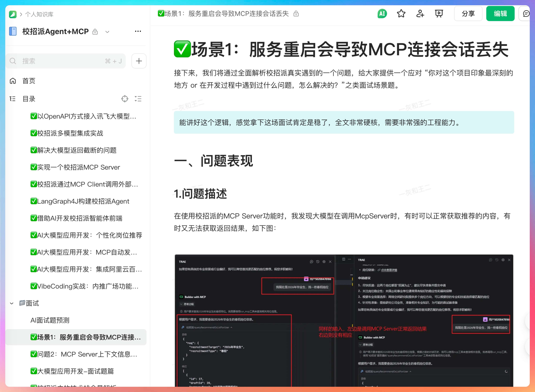Image resolution: width=535 pixels, height=392 pixels.
Task: Go to 首页 in the sidebar
Action: coord(28,81)
